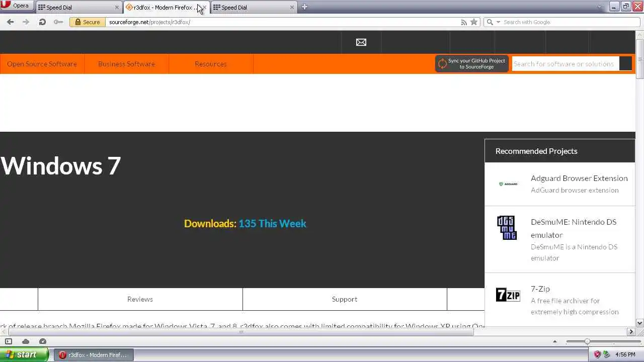Viewport: 644px width, 362px height.
Task: Click the DeSmuME logo thumbnail
Action: 507,228
